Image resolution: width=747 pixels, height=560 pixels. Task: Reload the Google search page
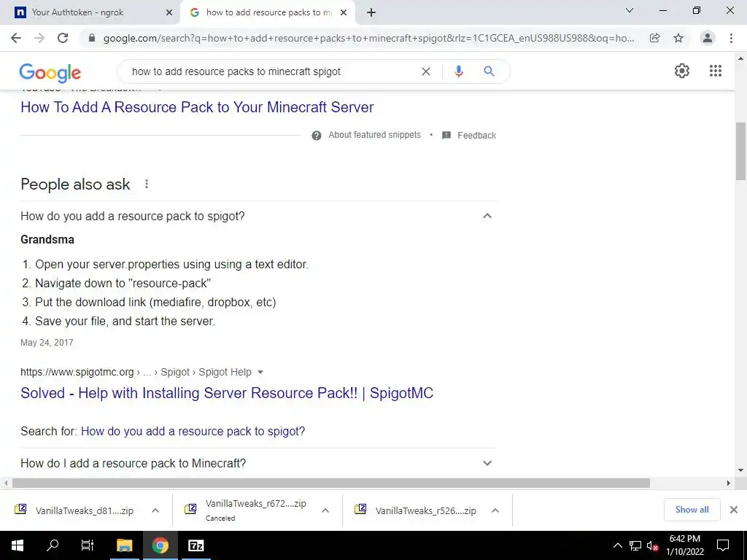(63, 38)
